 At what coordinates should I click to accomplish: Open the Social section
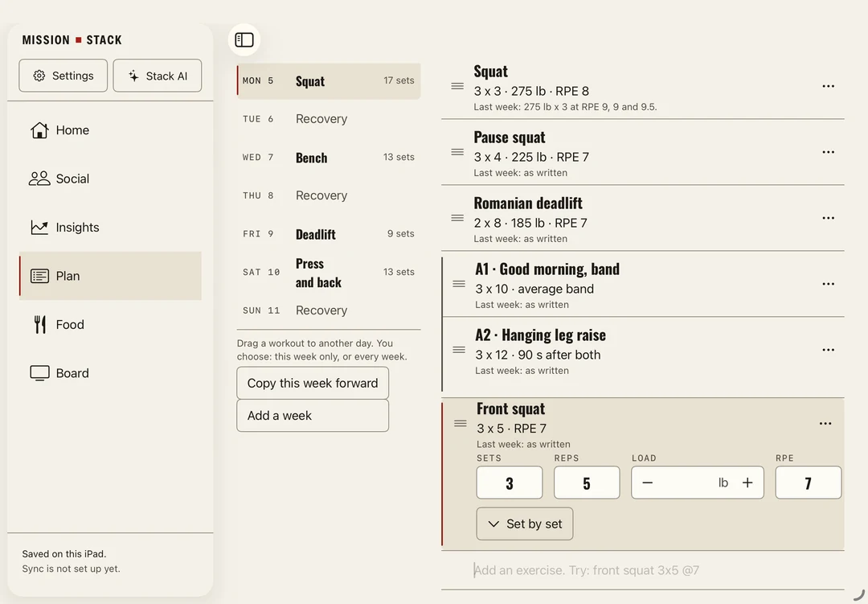click(110, 179)
